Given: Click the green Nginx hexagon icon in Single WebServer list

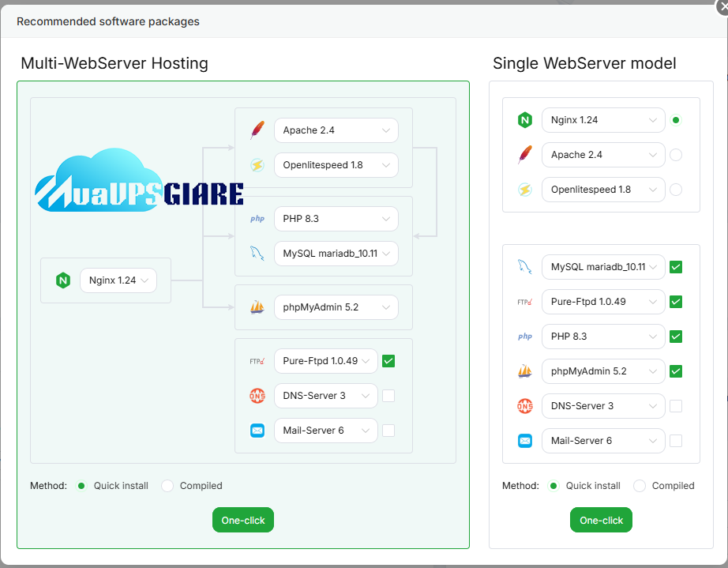Looking at the screenshot, I should pyautogui.click(x=525, y=120).
